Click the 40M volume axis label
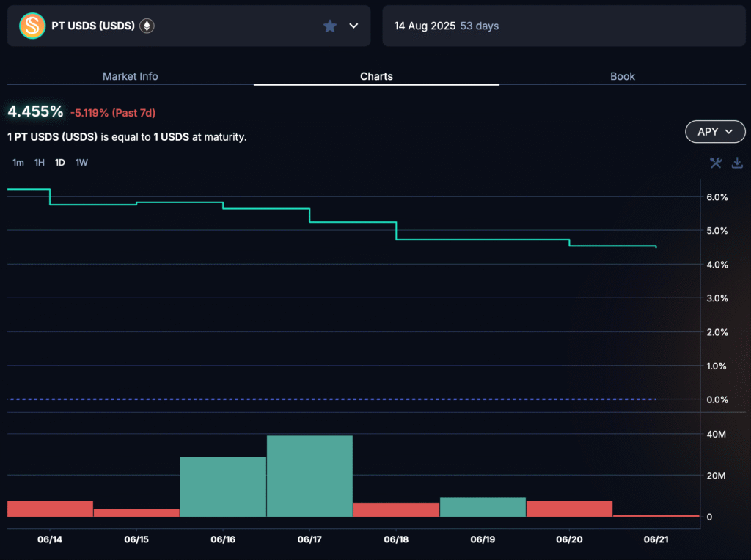751x560 pixels. (x=716, y=434)
